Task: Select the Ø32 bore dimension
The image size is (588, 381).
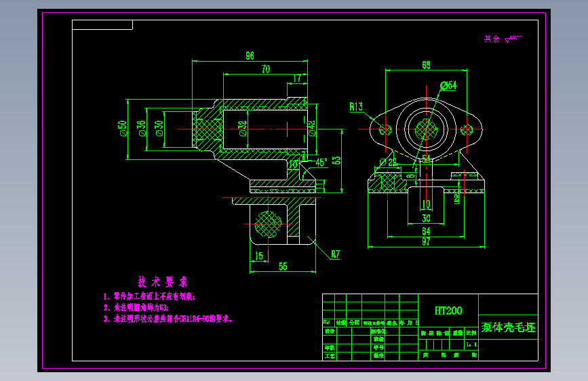Action: [x=243, y=128]
